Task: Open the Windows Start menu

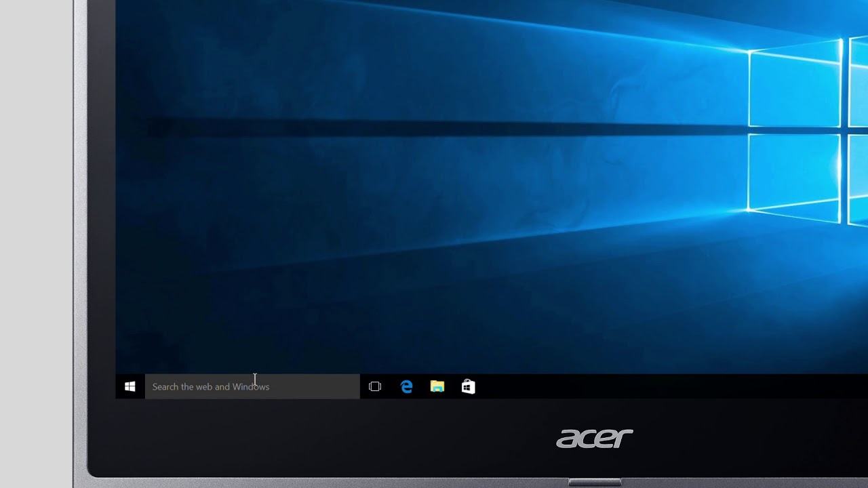Action: coord(130,386)
